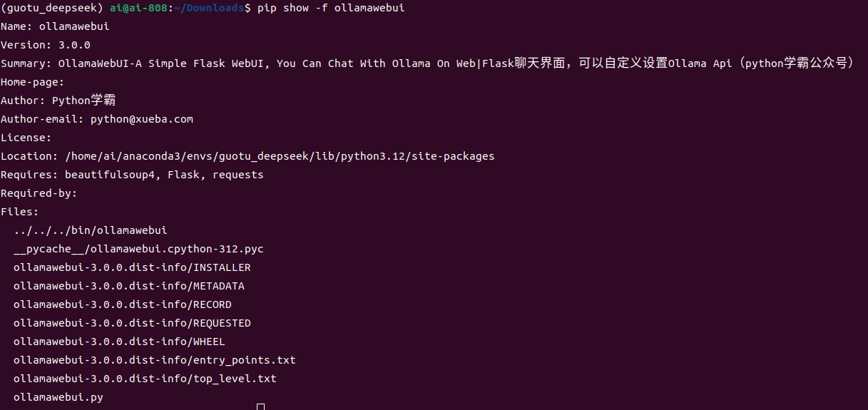Click the Author: Python学霸 line
The width and height of the screenshot is (868, 410).
pos(58,101)
